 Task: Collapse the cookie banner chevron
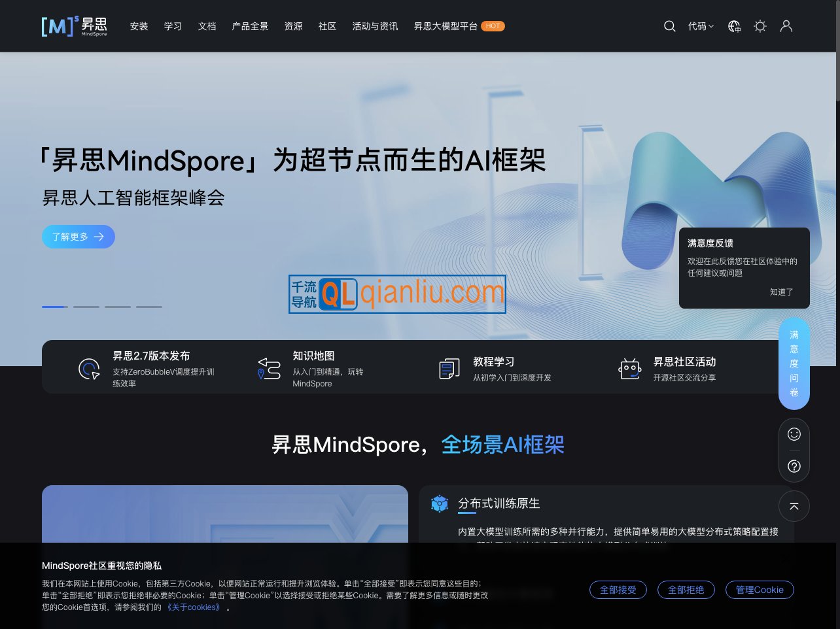tap(784, 560)
